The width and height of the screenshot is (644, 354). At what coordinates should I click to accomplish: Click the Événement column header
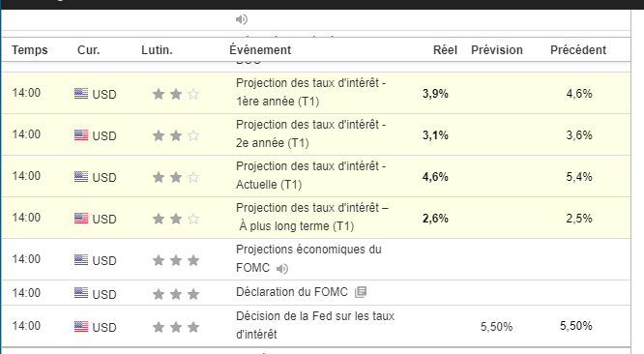coord(260,50)
